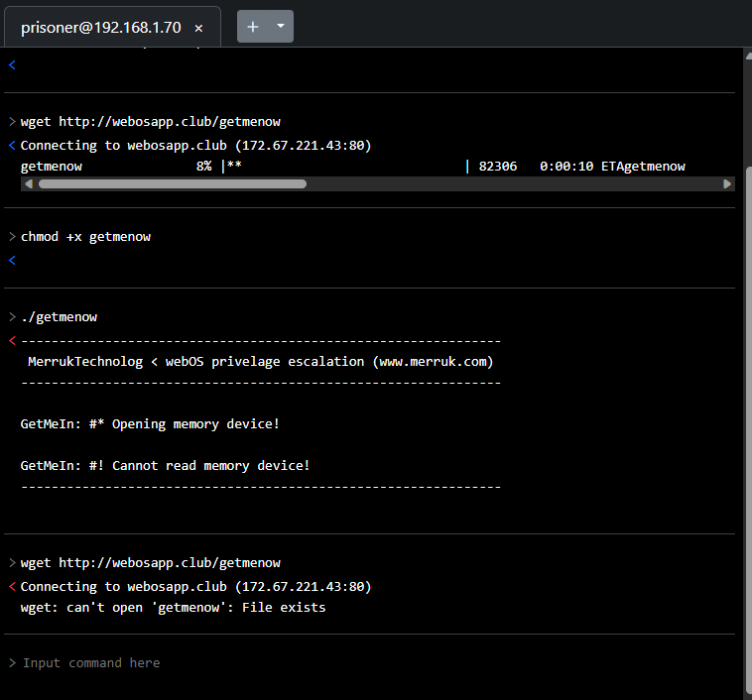Click the './getmenow' command entry

tap(59, 317)
